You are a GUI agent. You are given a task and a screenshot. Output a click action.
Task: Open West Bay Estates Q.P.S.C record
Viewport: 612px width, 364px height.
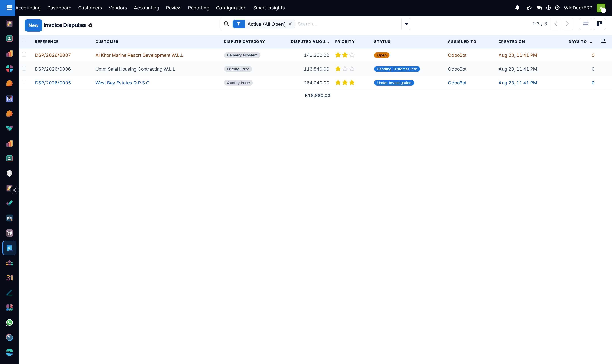pyautogui.click(x=122, y=83)
